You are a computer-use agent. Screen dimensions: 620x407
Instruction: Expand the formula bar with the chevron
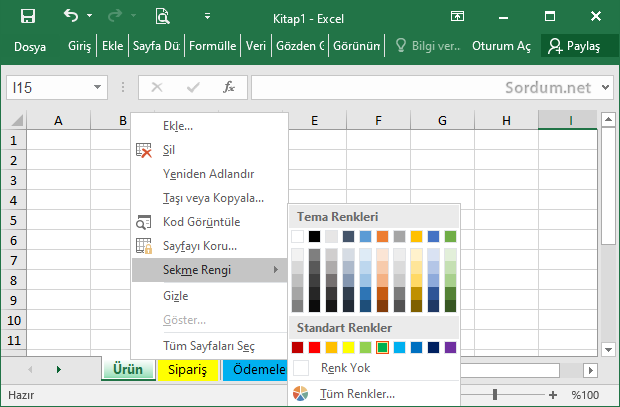605,87
